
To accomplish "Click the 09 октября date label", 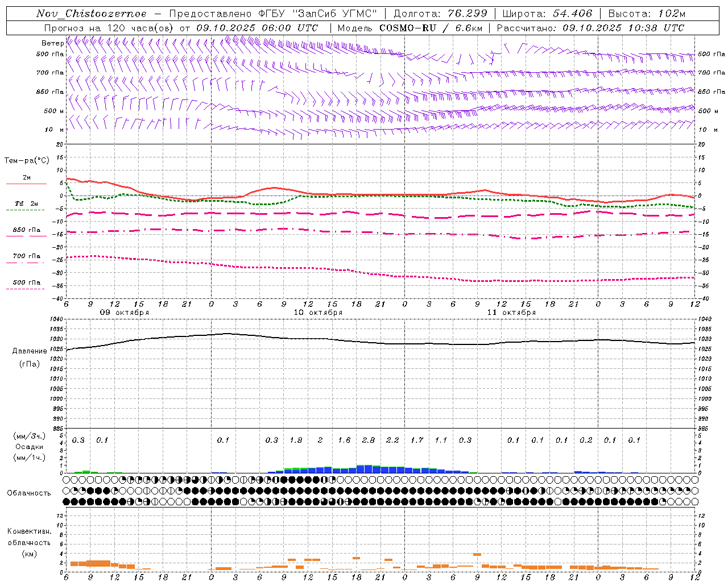I will point(125,313).
